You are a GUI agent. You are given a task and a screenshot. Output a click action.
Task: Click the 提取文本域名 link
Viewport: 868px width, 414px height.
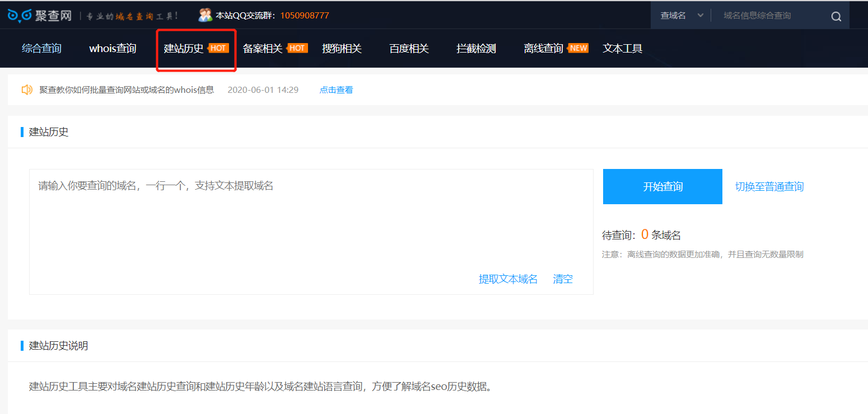[508, 279]
